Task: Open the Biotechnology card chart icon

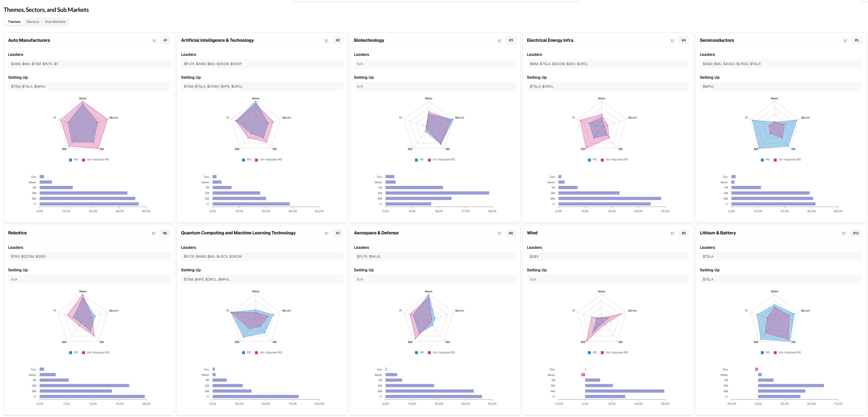Action: [500, 41]
